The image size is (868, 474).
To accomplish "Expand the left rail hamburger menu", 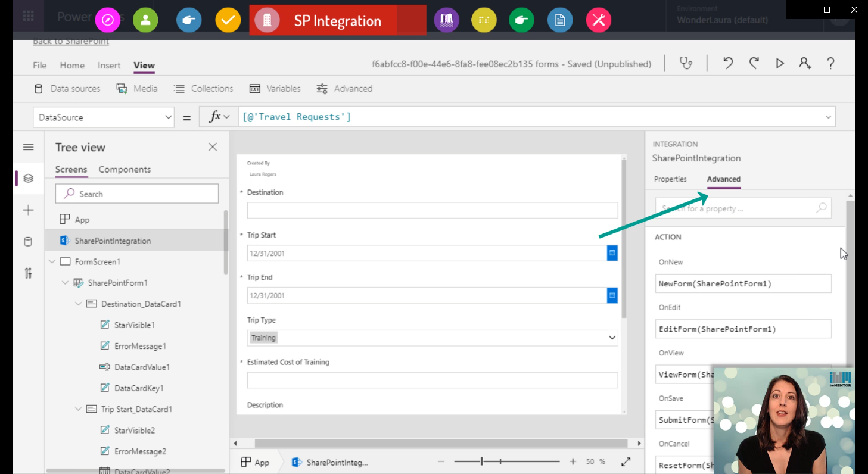I will (28, 147).
